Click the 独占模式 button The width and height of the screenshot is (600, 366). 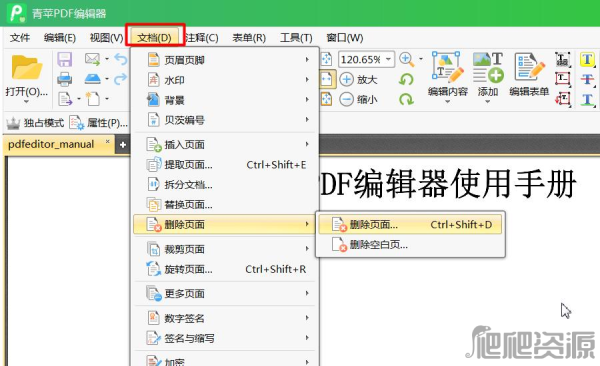[35, 123]
